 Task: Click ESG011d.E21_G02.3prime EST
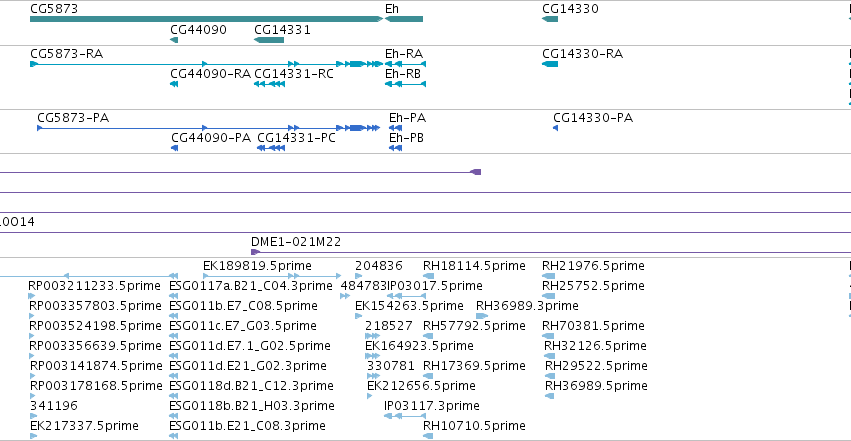(174, 376)
